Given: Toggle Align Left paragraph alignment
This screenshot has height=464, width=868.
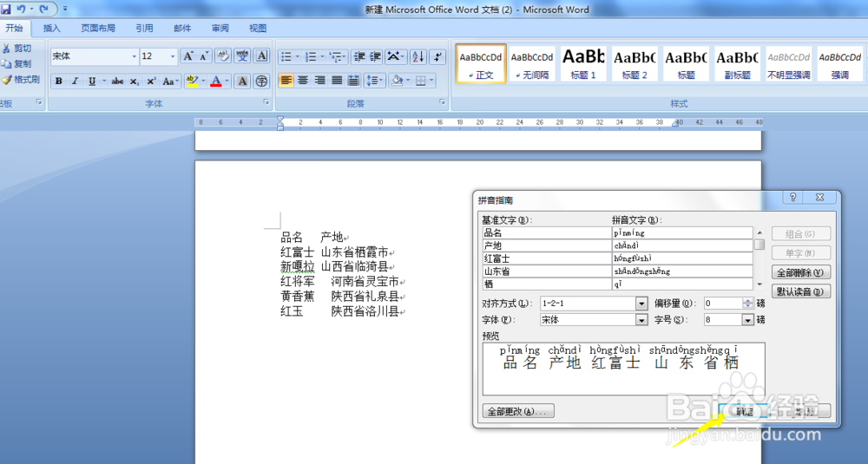Looking at the screenshot, I should pyautogui.click(x=286, y=81).
